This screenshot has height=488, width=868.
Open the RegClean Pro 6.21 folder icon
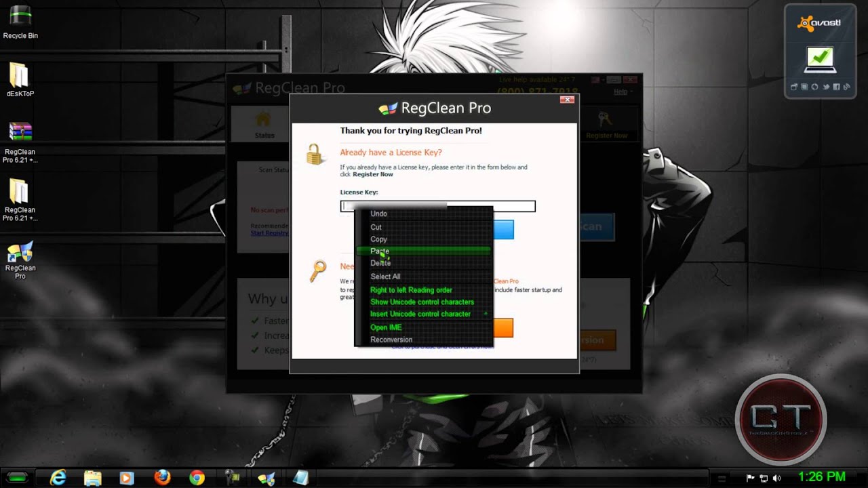pos(19,201)
